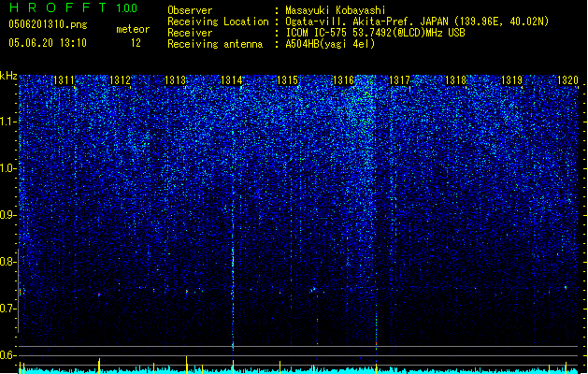This screenshot has height=374, width=588.
Task: Click the 1311 time axis label
Action: click(x=65, y=80)
